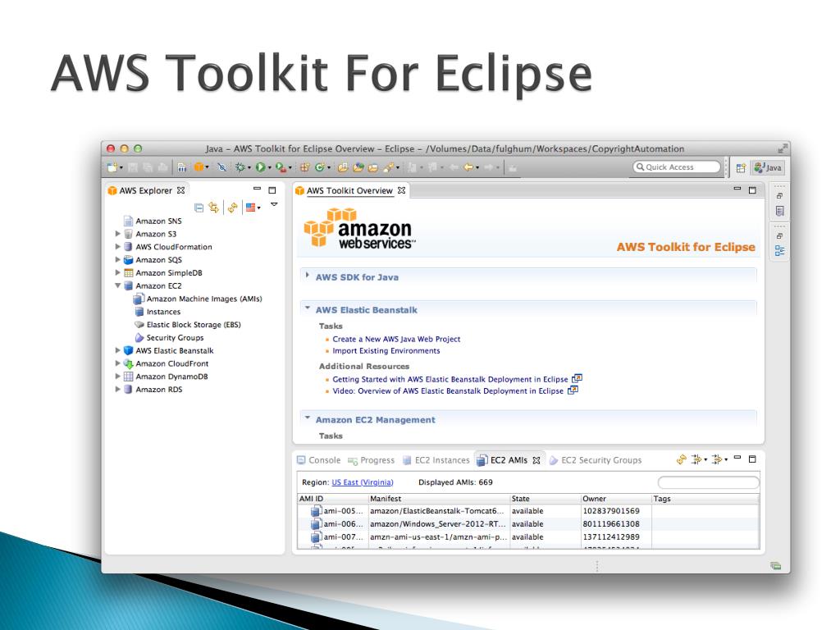Click Refresh icon in AWS Explorer toolbar
Image resolution: width=840 pixels, height=630 pixels.
[x=232, y=208]
